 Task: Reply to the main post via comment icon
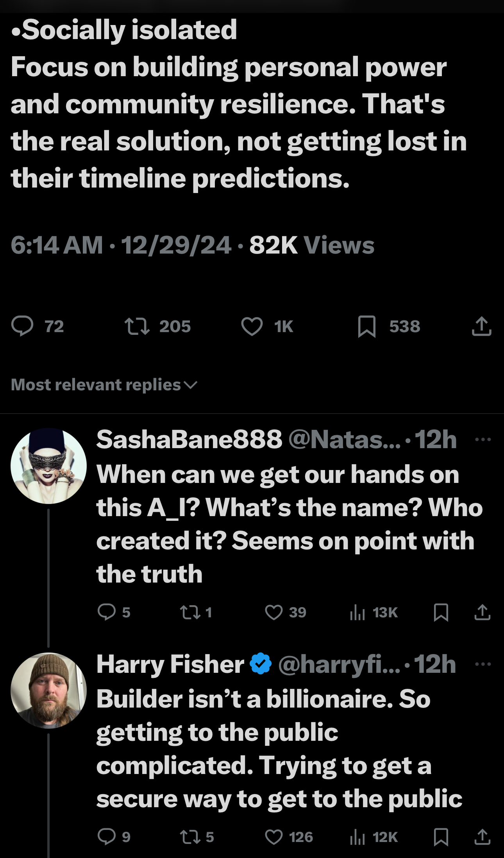[22, 326]
